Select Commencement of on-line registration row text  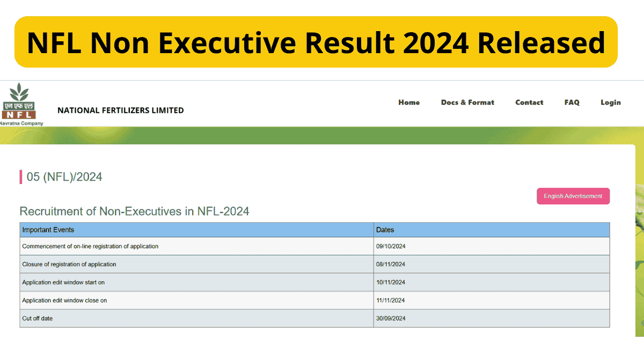[x=90, y=246]
